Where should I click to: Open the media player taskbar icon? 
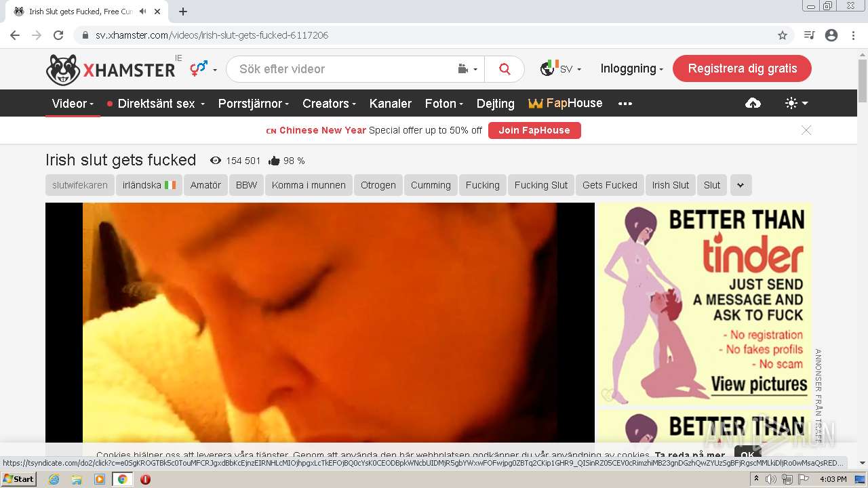click(x=100, y=479)
